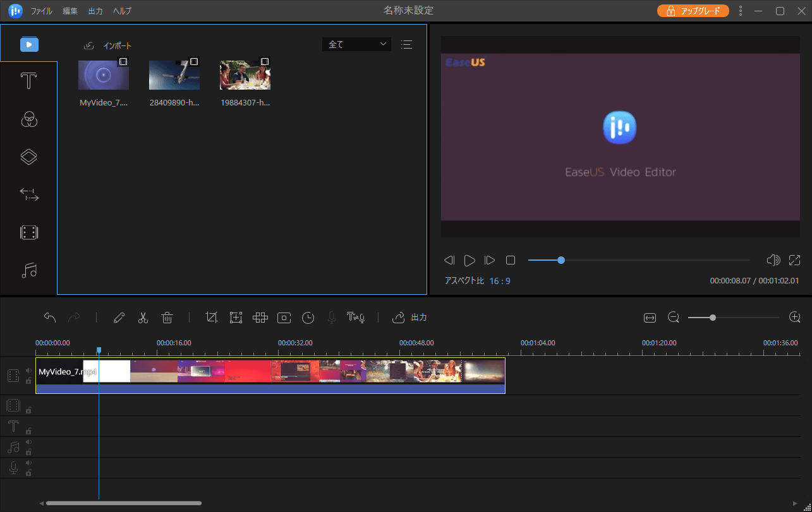
Task: Toggle lock on the text track
Action: pyautogui.click(x=28, y=431)
